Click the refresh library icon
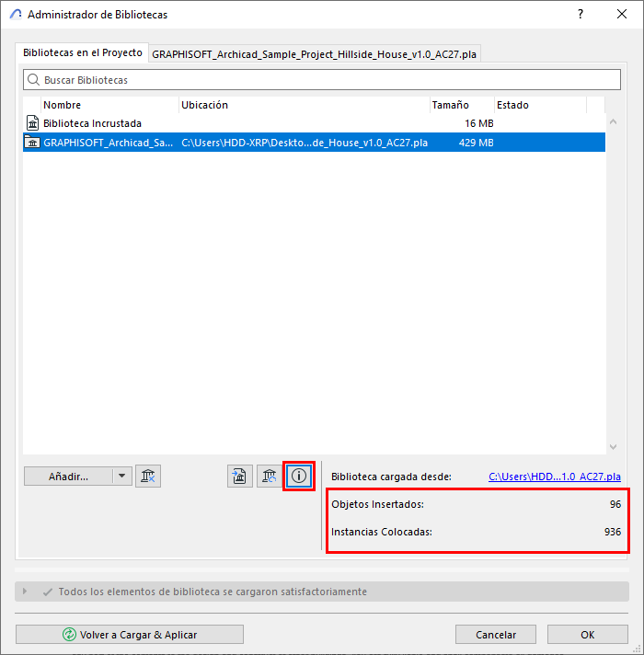 click(x=269, y=476)
